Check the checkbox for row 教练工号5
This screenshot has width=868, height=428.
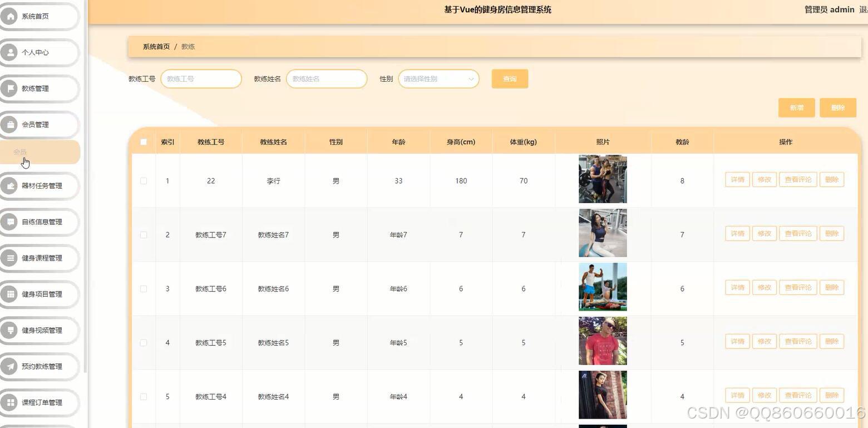point(144,343)
